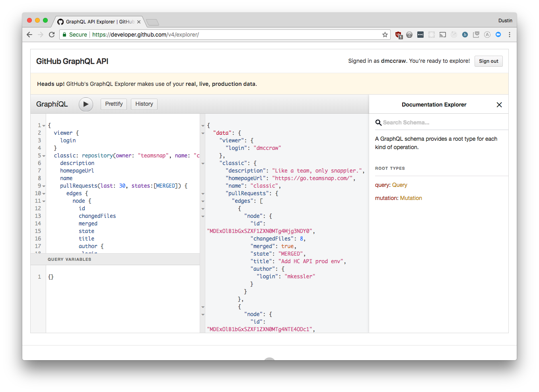
Task: Go back using the browser back arrow
Action: (29, 35)
